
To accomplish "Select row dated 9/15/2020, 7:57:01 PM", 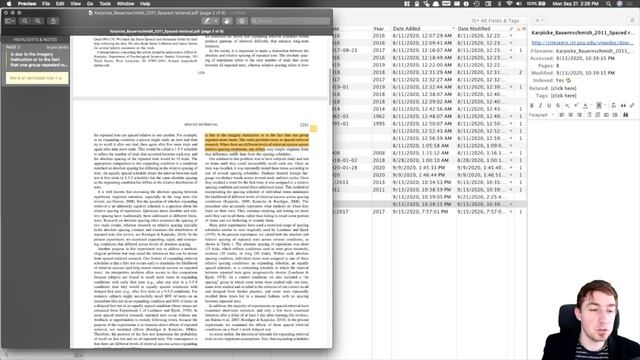I will tap(429, 212).
